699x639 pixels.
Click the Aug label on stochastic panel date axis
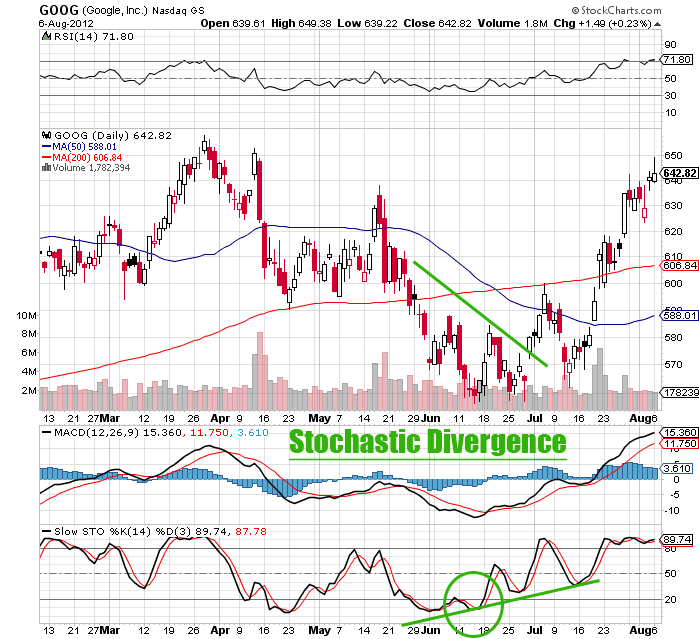coord(638,630)
